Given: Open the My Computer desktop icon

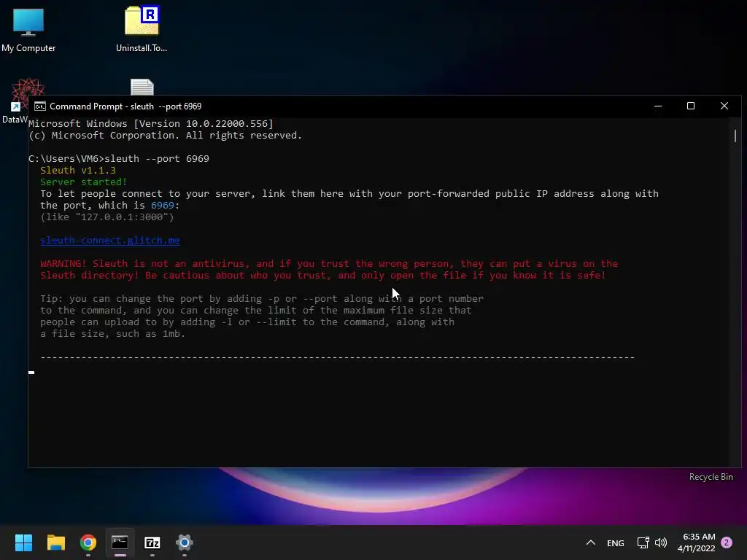Looking at the screenshot, I should 28,29.
